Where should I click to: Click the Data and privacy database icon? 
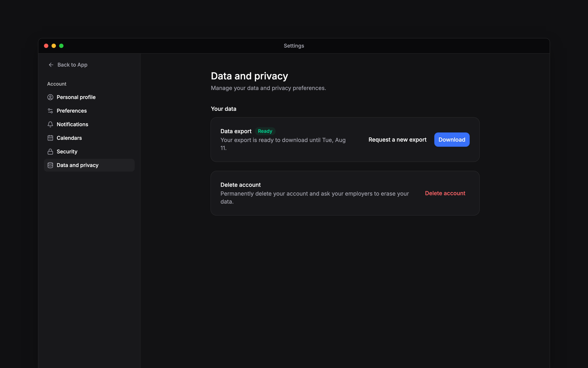click(x=50, y=165)
